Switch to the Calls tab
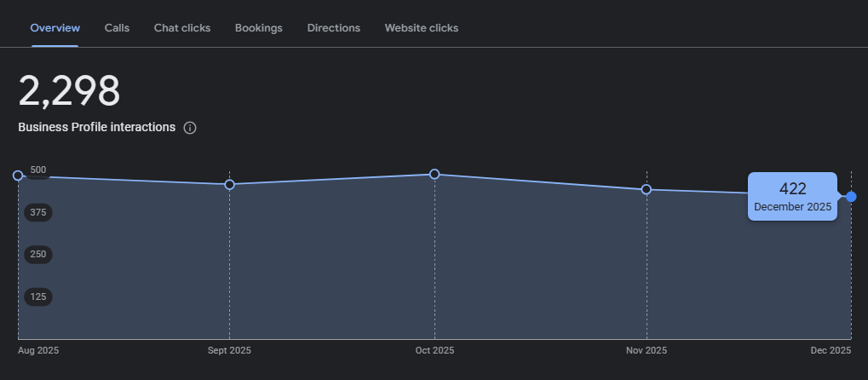This screenshot has width=868, height=380. point(117,28)
